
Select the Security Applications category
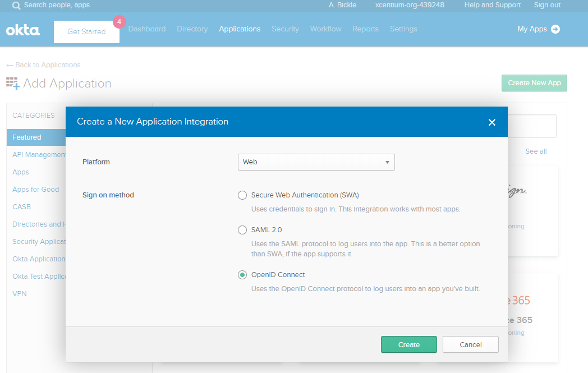click(x=39, y=241)
